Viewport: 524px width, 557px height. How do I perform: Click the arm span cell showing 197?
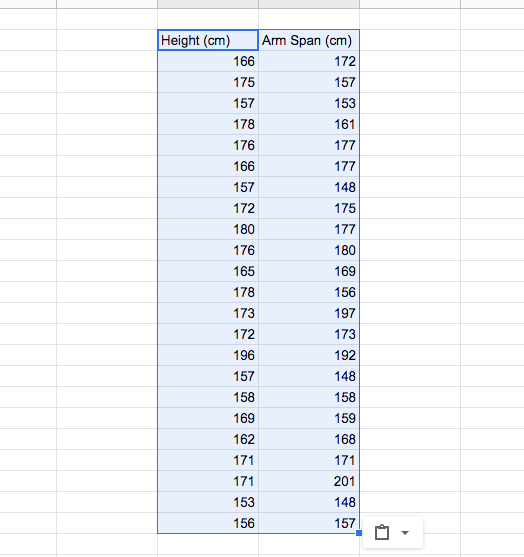309,313
